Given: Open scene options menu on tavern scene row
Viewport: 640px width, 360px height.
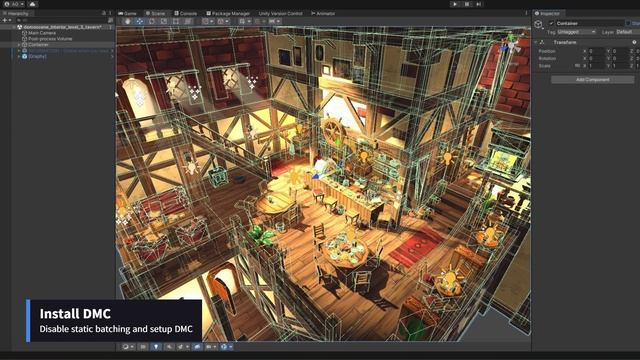Looking at the screenshot, I should click(111, 27).
